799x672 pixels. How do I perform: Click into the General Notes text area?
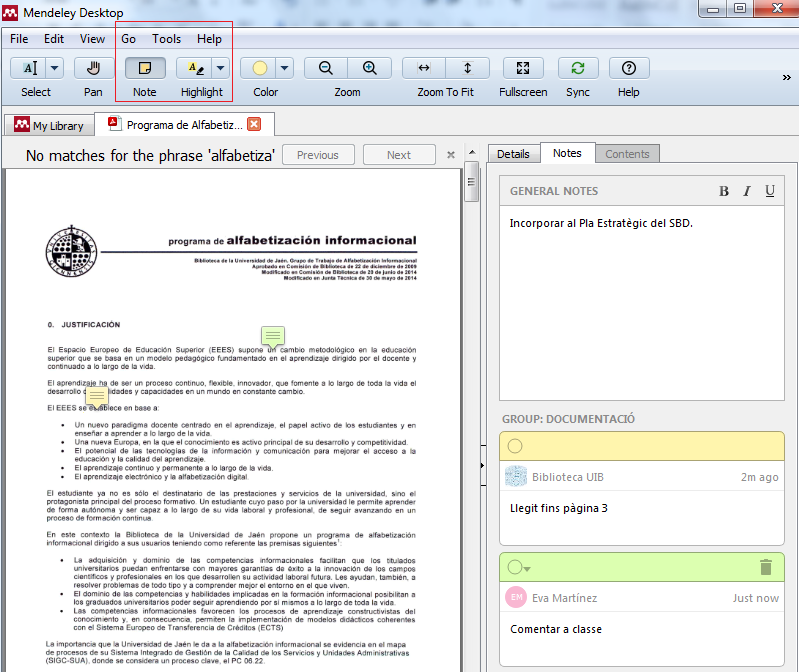pos(642,303)
